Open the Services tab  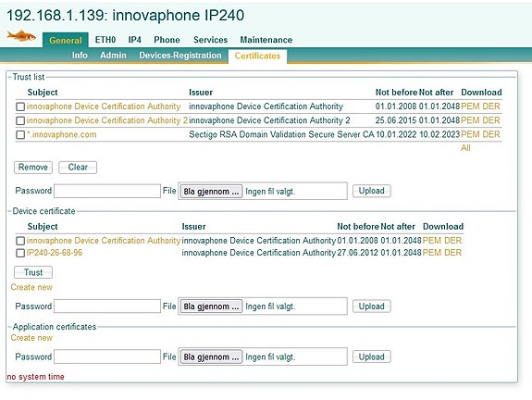[210, 40]
